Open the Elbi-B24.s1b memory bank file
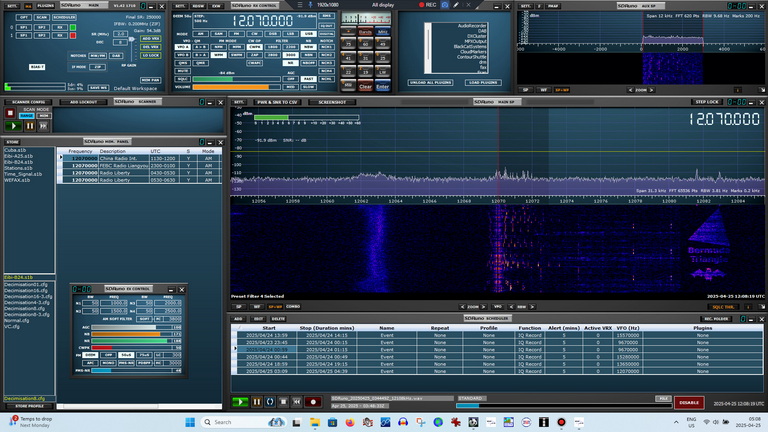768x432 pixels. (x=17, y=162)
